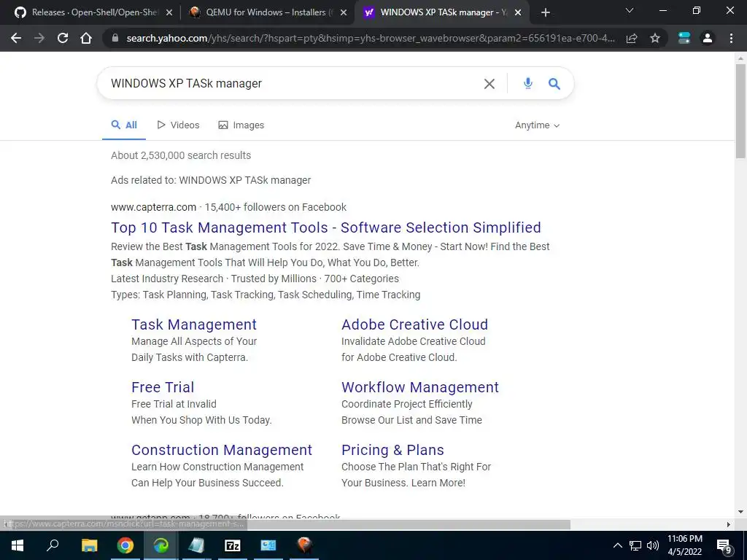The height and width of the screenshot is (560, 747).
Task: Switch to Videos results
Action: [178, 125]
